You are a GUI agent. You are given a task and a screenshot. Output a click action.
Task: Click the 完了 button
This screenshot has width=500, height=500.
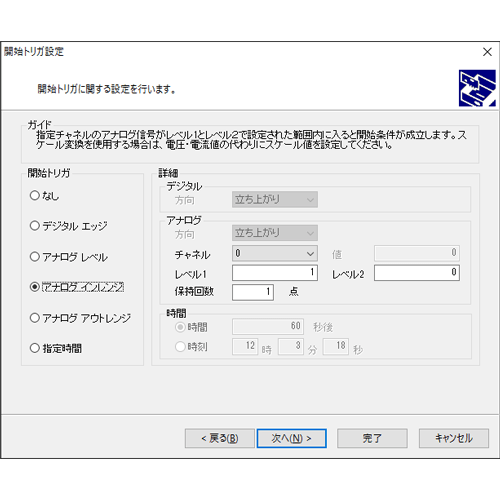click(372, 438)
